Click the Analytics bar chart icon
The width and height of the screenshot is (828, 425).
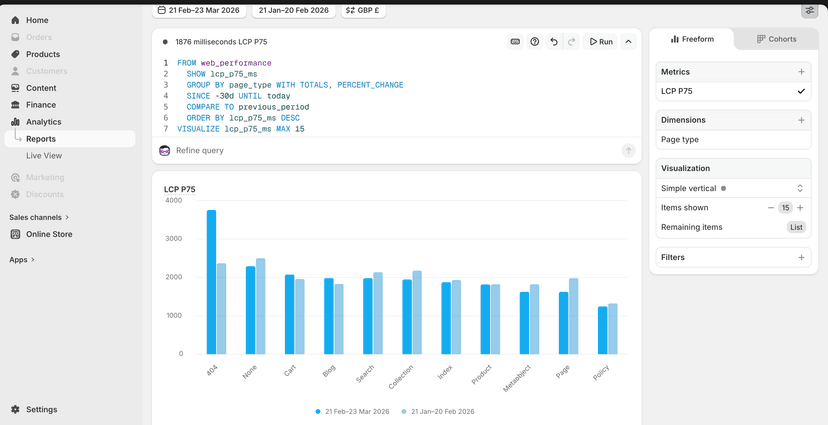15,121
